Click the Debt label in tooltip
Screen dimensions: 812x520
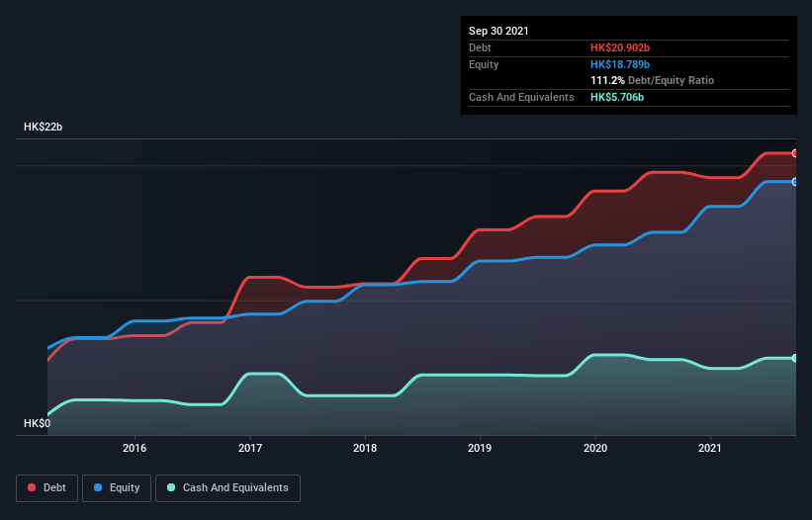480,47
